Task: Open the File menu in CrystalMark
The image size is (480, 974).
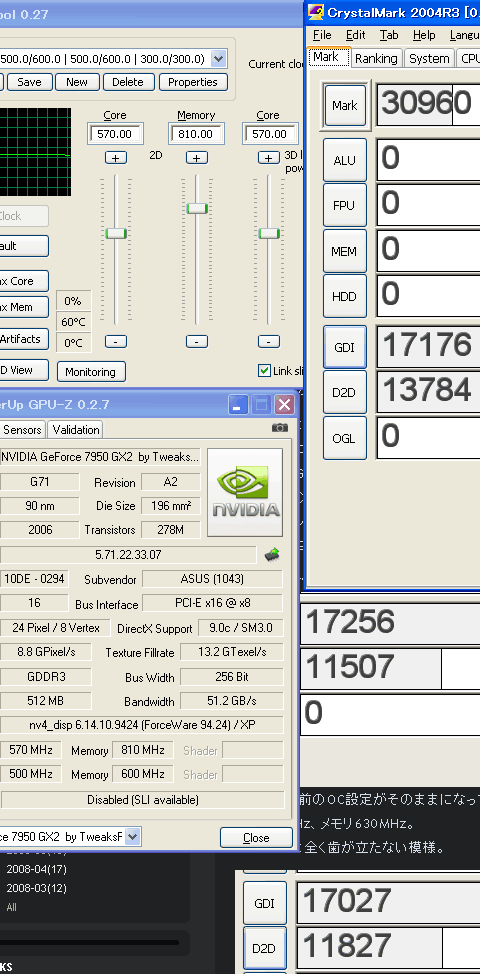Action: click(322, 35)
